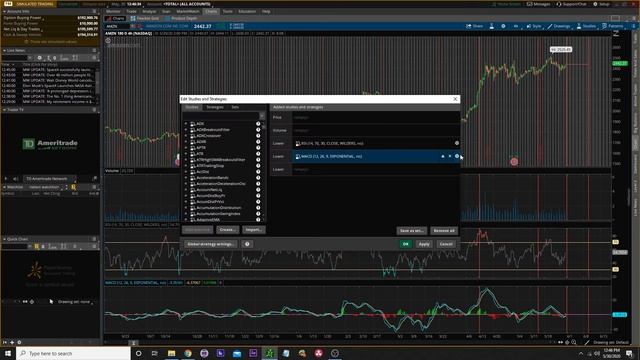Open the Trade main tab
The height and width of the screenshot is (360, 640).
[x=131, y=11]
